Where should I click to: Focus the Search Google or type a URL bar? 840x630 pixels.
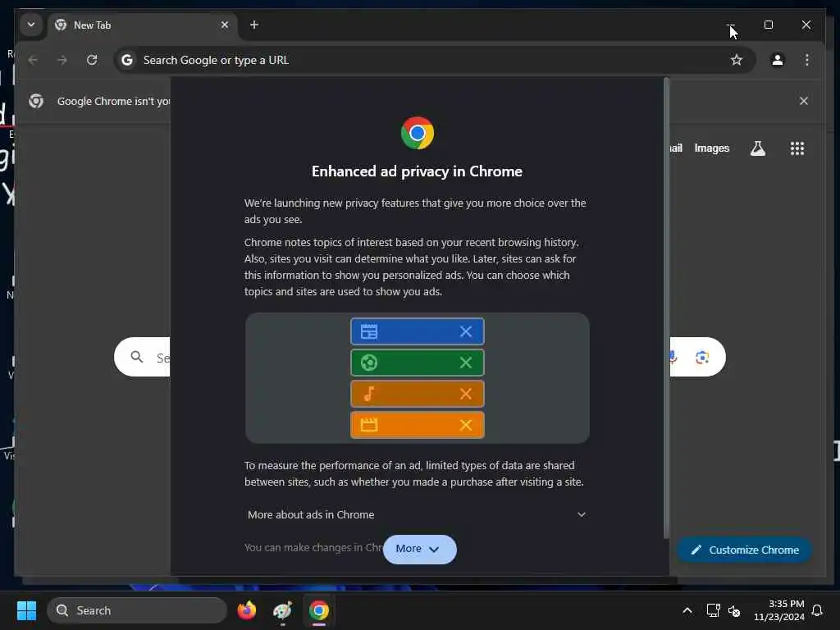tap(435, 60)
